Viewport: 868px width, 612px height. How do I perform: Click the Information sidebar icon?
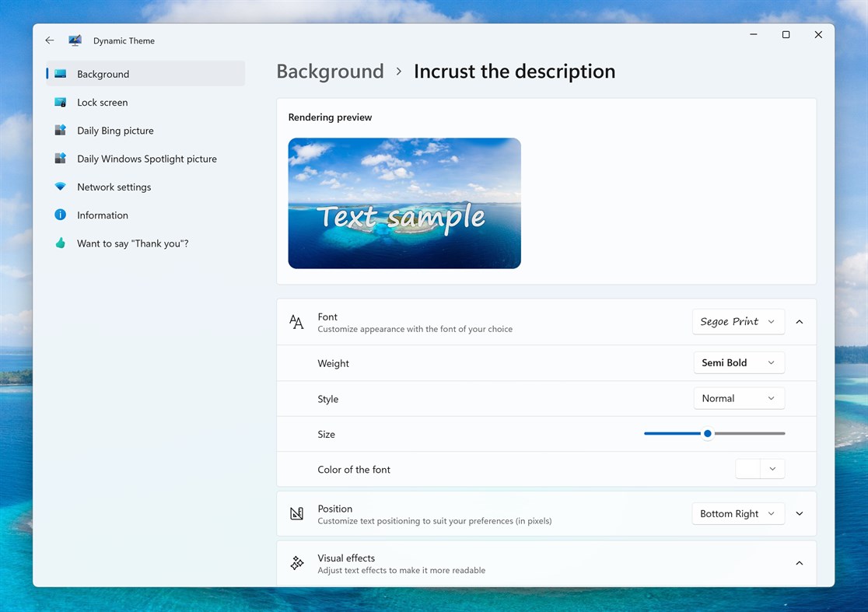(x=61, y=215)
